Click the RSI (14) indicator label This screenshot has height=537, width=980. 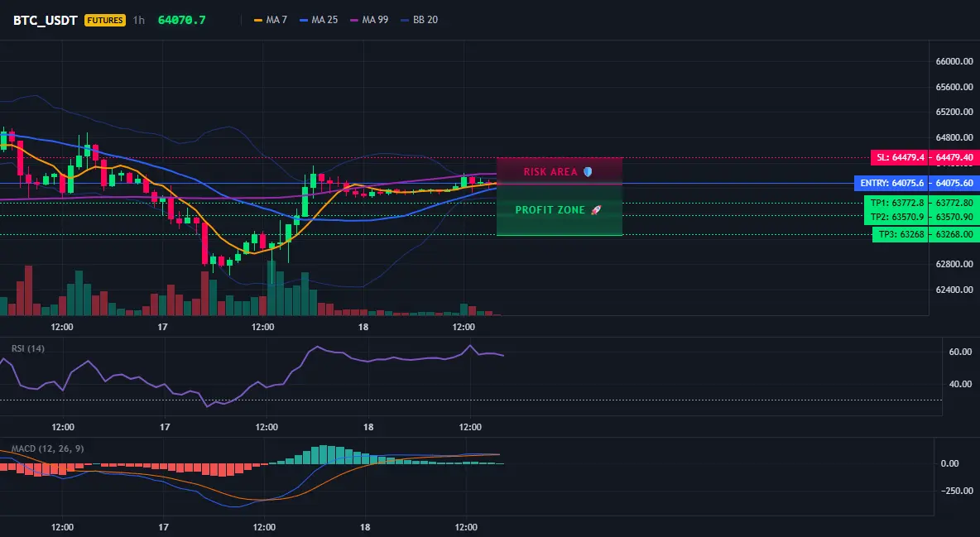[x=28, y=348]
